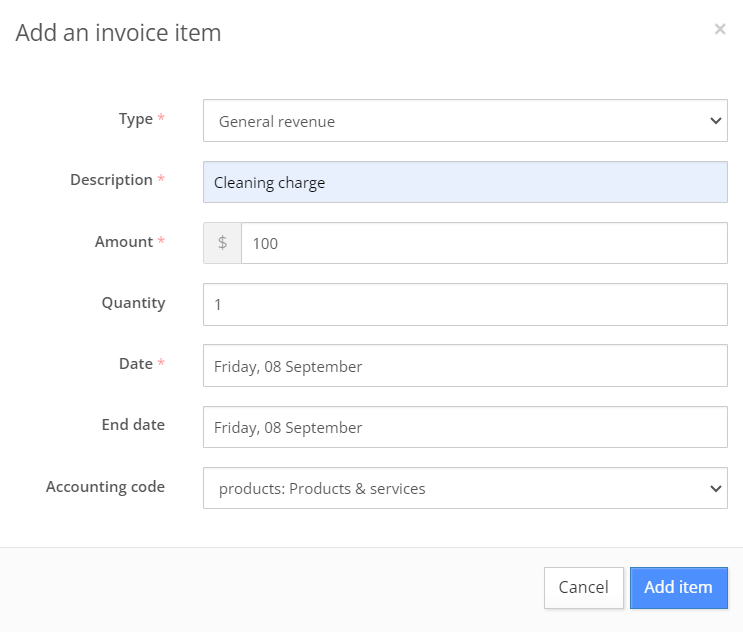Viewport: 743px width, 632px height.
Task: Click the Description field containing Cleaning charge
Action: [x=465, y=183]
